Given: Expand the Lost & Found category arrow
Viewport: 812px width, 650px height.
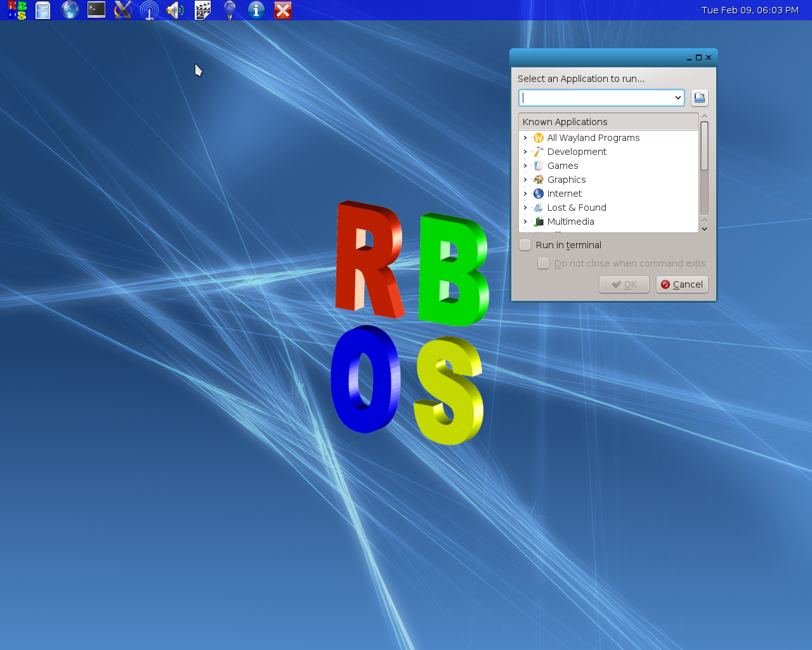Looking at the screenshot, I should 525,208.
